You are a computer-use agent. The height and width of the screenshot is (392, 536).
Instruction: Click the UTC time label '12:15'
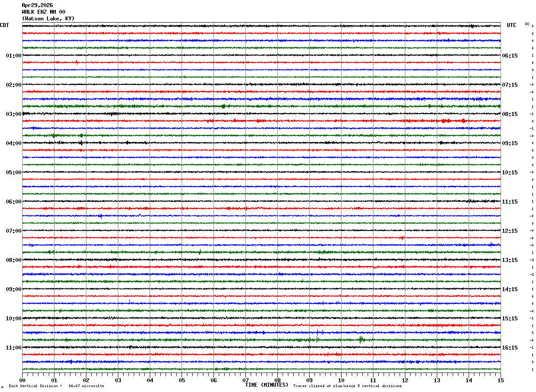pos(510,231)
